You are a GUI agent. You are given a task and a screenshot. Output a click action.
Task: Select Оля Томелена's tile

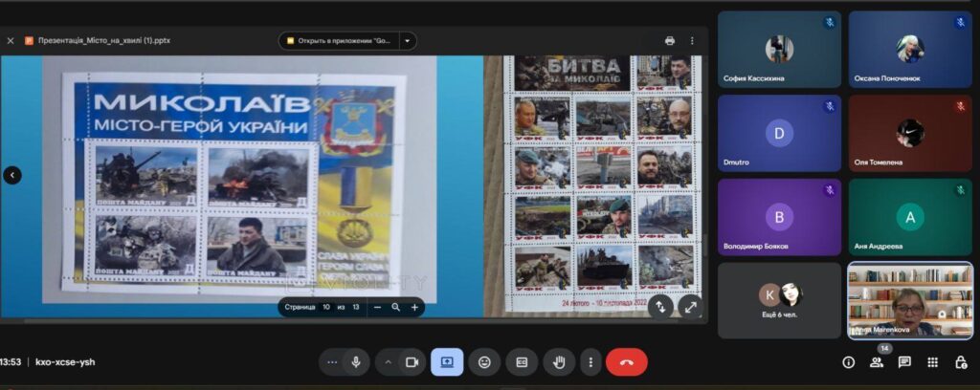(911, 133)
